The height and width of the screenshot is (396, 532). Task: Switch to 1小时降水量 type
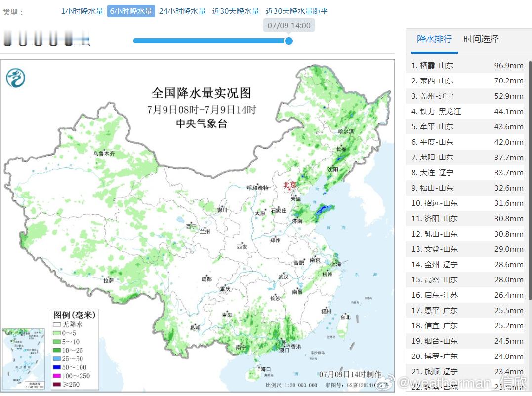(x=82, y=11)
